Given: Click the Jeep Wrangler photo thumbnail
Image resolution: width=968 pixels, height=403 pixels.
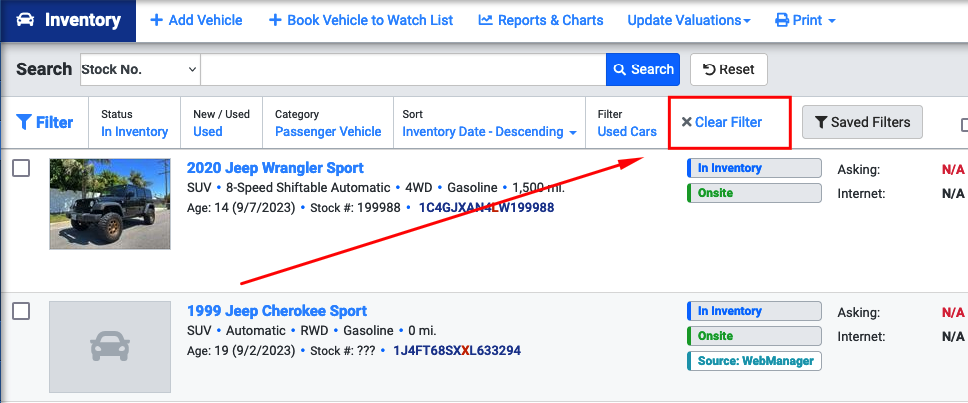Looking at the screenshot, I should (110, 204).
